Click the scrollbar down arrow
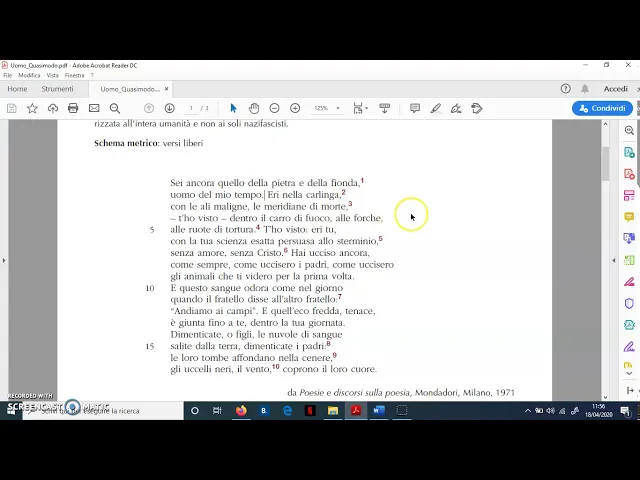 coord(605,397)
